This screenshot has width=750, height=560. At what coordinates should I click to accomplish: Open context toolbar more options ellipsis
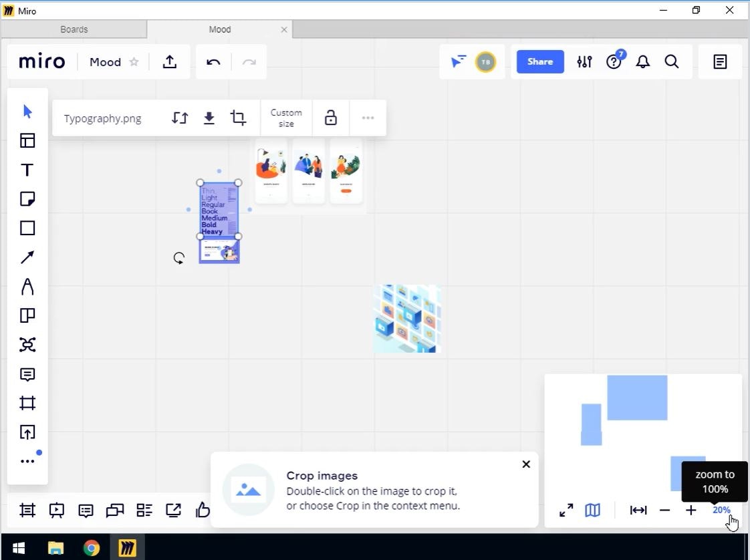368,118
